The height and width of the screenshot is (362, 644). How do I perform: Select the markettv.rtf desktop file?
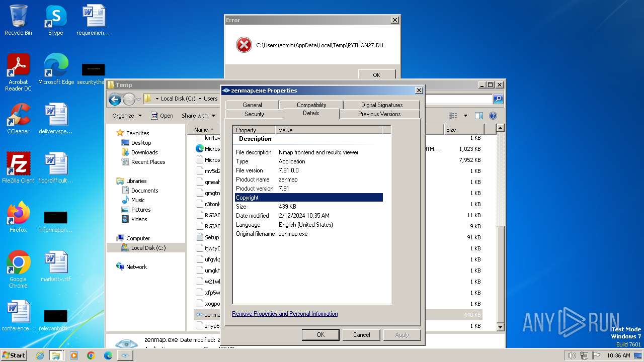(55, 267)
